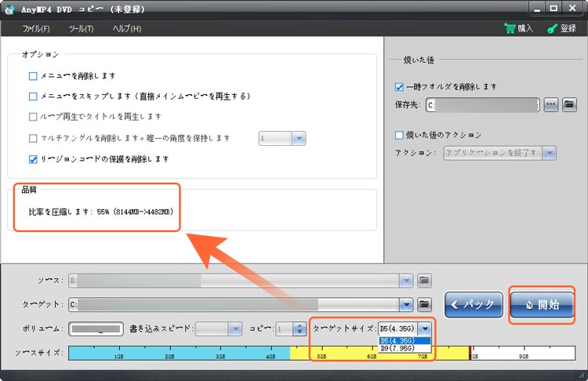The image size is (588, 381).
Task: Click the AnyMP4 app logo icon
Action: [x=9, y=9]
